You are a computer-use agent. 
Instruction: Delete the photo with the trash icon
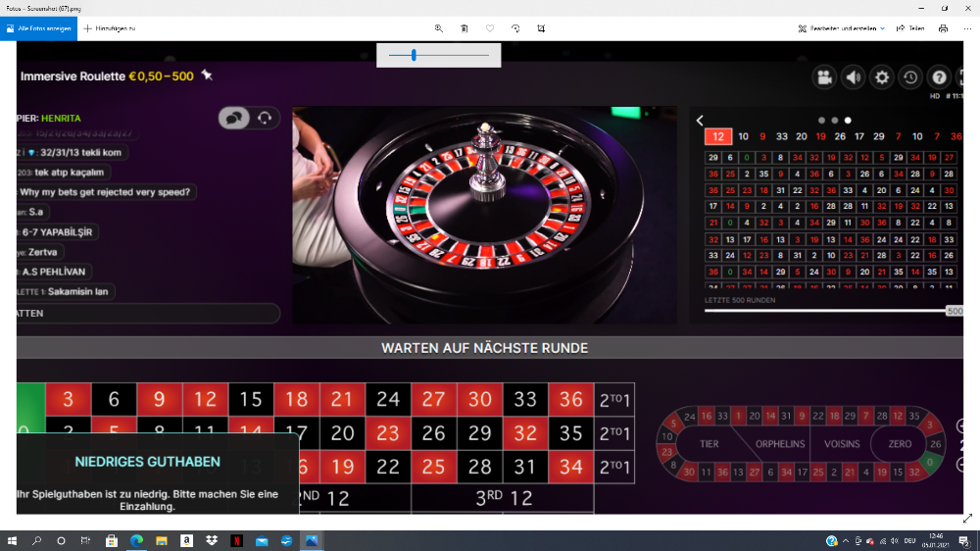[x=465, y=28]
